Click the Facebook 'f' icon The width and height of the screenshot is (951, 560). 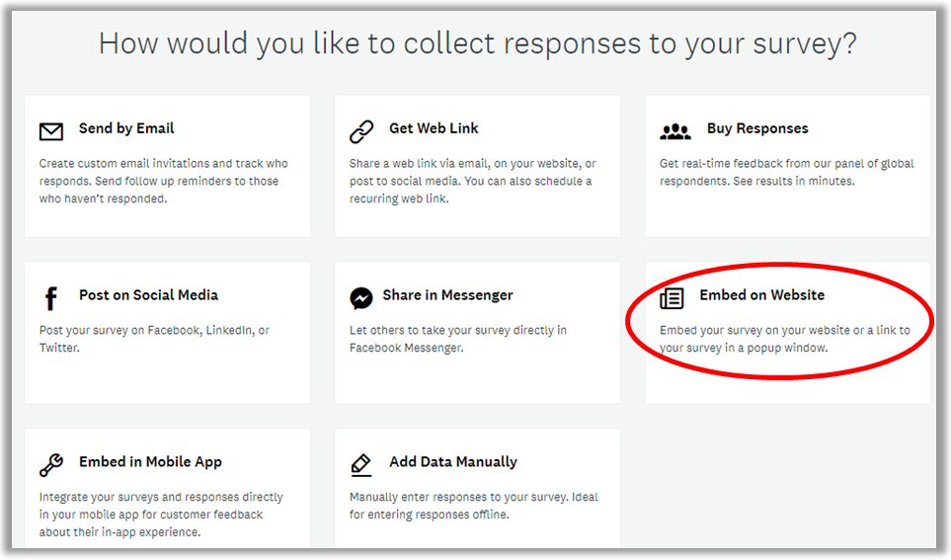click(x=51, y=298)
